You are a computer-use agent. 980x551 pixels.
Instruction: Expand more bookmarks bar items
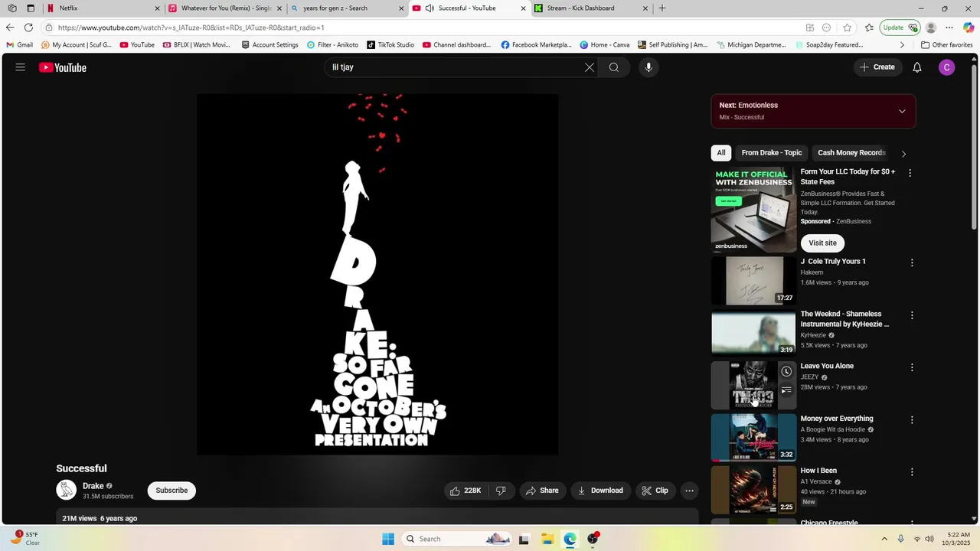902,45
